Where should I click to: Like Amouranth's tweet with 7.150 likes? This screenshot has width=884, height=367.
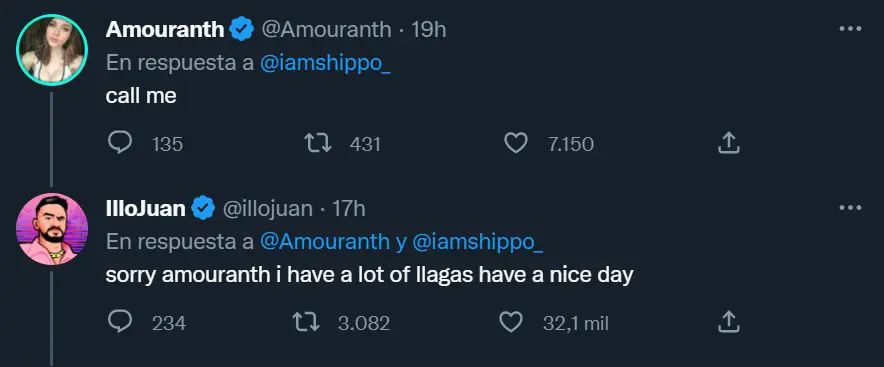click(x=515, y=143)
